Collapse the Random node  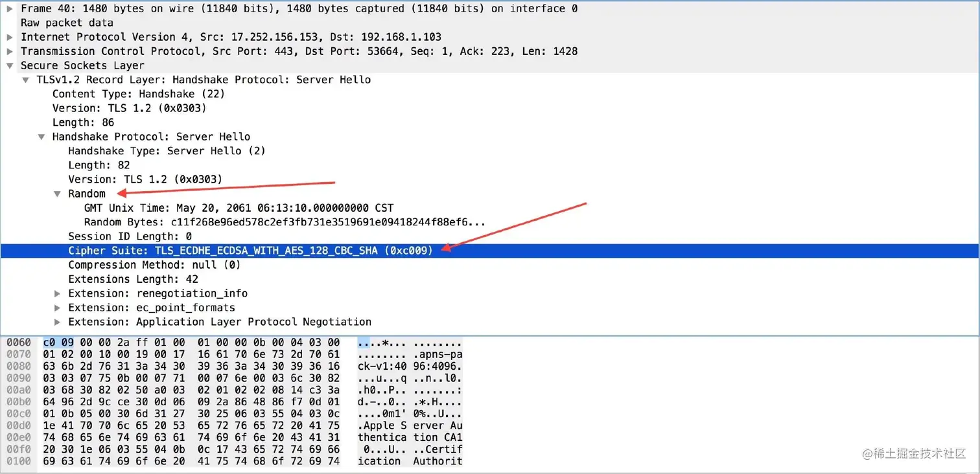point(58,194)
